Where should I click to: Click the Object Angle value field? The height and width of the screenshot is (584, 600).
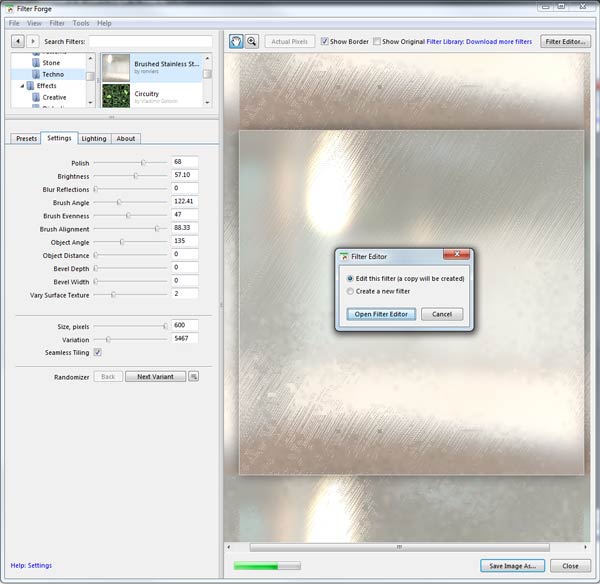185,241
